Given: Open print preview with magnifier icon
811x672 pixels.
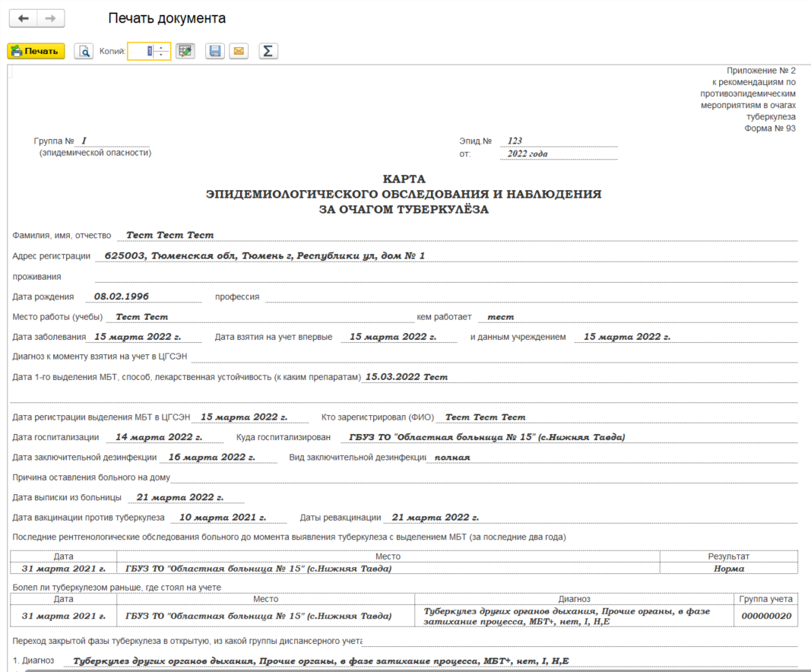Looking at the screenshot, I should point(83,51).
